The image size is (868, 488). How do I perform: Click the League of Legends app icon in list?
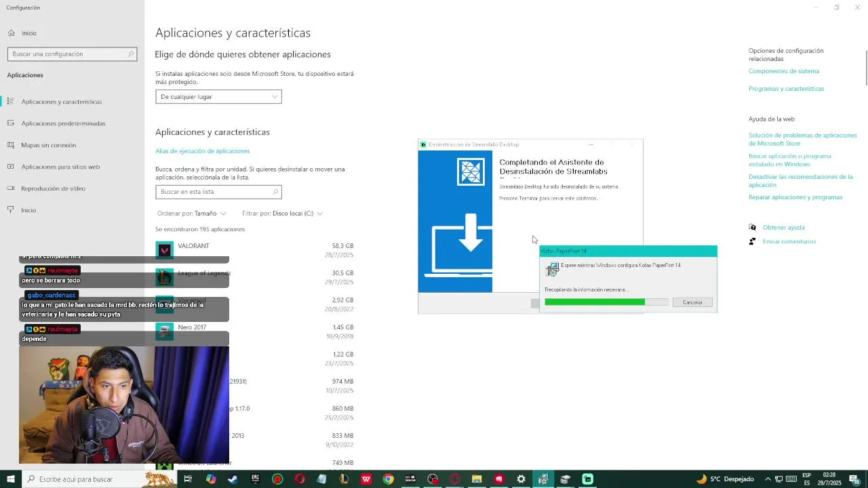click(x=164, y=277)
